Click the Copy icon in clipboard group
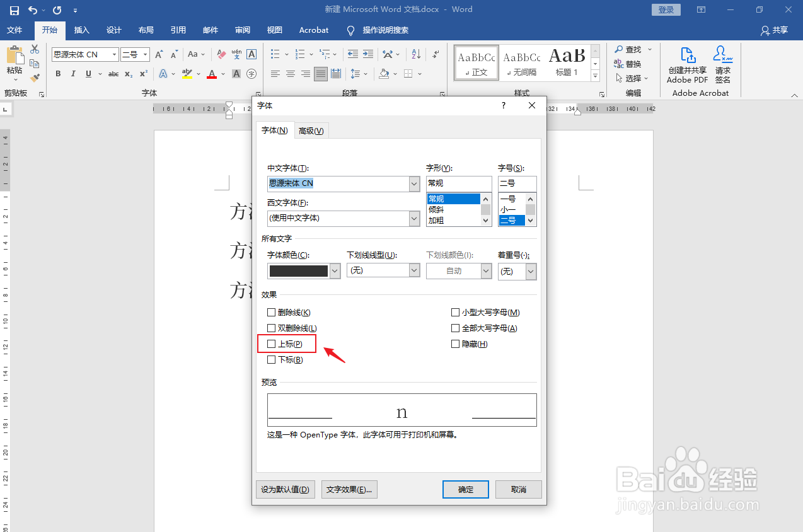The height and width of the screenshot is (532, 803). [x=35, y=64]
